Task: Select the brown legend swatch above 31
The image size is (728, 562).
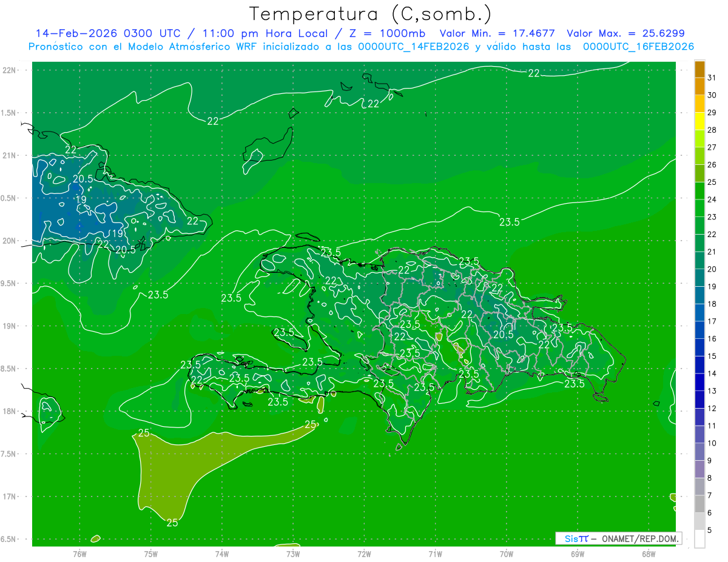Action: [x=699, y=70]
